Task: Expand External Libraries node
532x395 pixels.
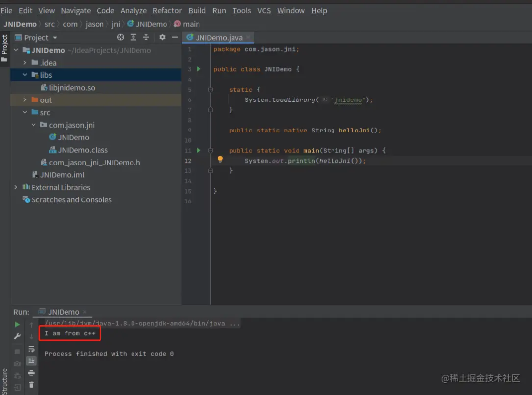Action: [15, 187]
